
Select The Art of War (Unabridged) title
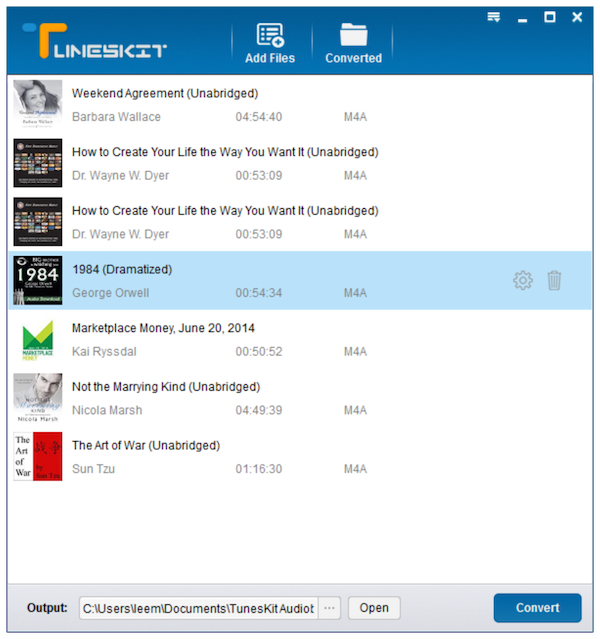146,445
